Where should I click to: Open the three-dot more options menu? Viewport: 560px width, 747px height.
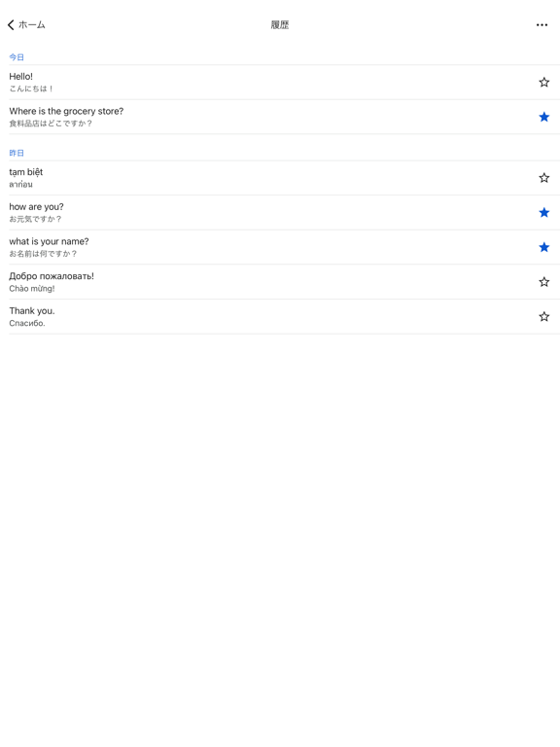point(542,24)
